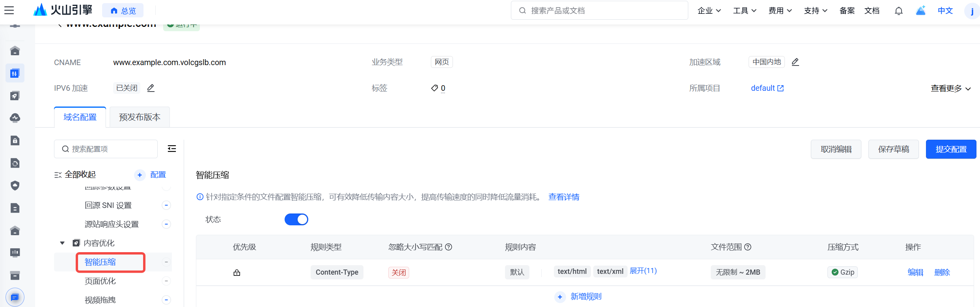980x307 pixels.
Task: Click the help icon next to 文件范围
Action: tap(748, 247)
